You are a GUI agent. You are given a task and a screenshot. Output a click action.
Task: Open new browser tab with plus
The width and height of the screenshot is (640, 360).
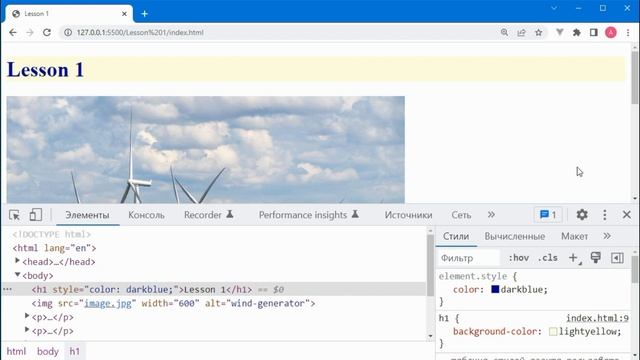point(144,14)
